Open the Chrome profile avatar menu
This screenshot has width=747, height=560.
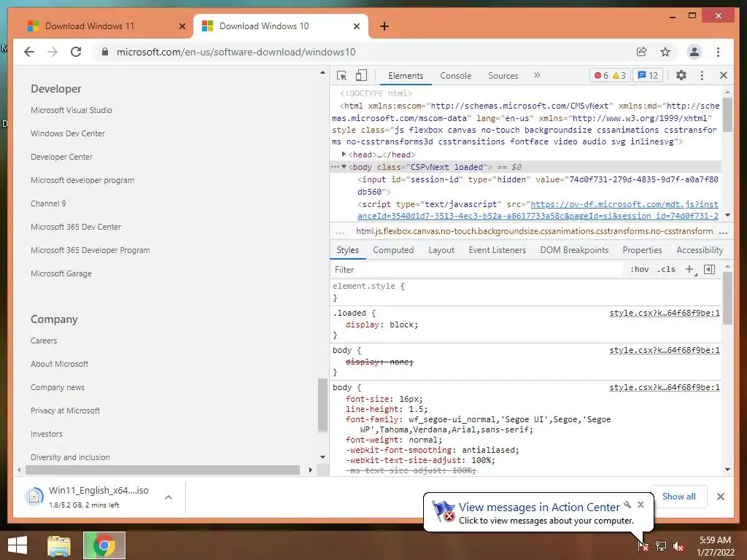694,52
